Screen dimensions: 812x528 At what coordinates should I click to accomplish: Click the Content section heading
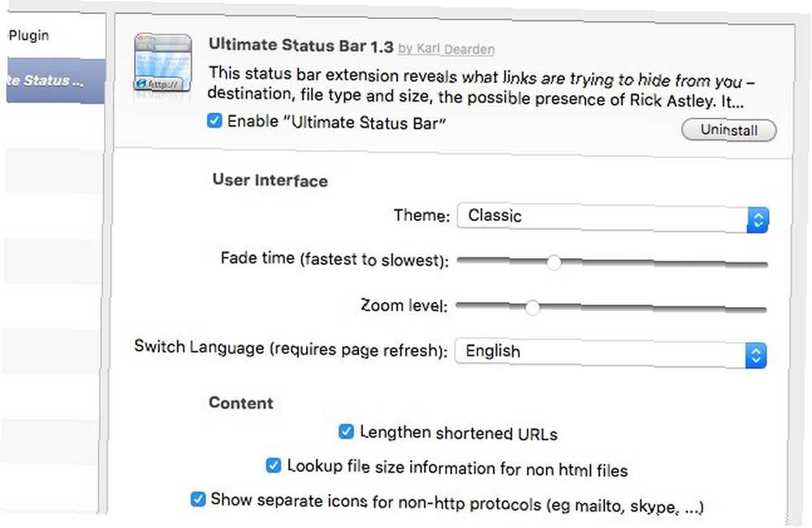pyautogui.click(x=241, y=403)
